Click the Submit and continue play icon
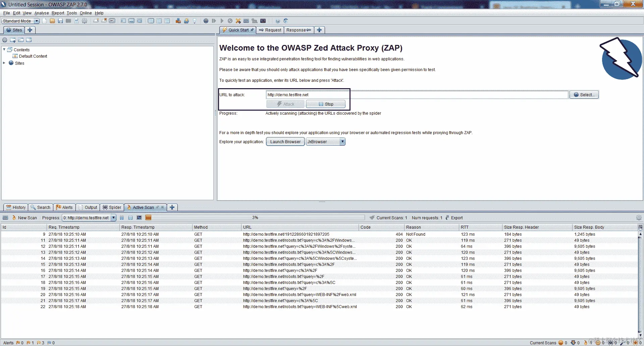Screen dimensions: 644x346 click(x=222, y=21)
